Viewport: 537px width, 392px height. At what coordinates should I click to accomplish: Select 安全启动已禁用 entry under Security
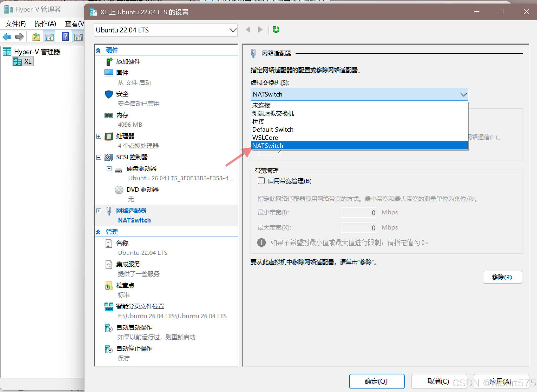tap(139, 104)
